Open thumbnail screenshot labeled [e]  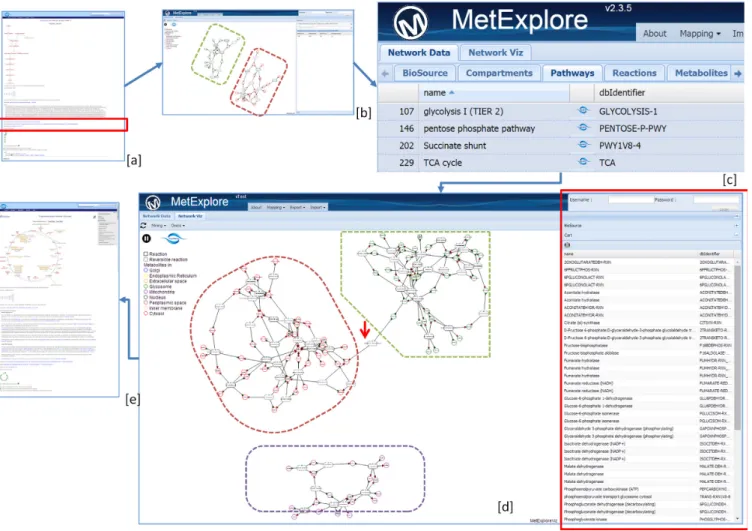click(59, 300)
